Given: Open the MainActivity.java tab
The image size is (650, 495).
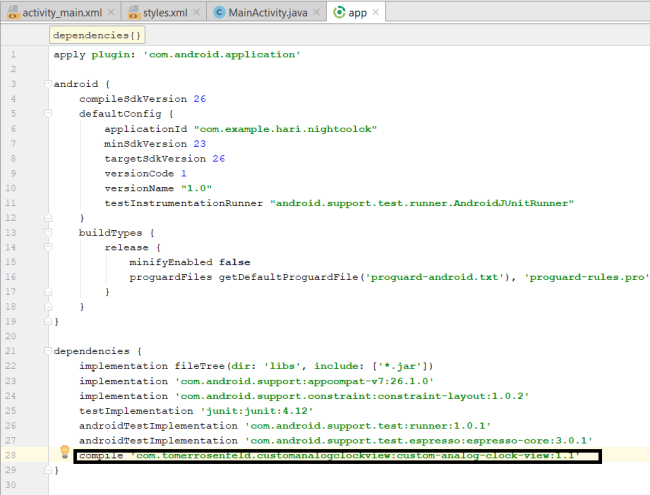Looking at the screenshot, I should (267, 12).
